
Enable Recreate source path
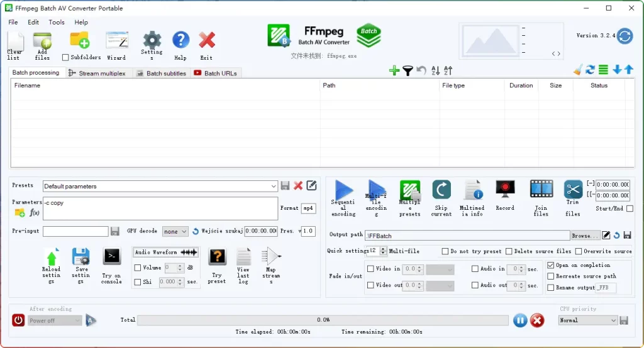click(x=551, y=276)
